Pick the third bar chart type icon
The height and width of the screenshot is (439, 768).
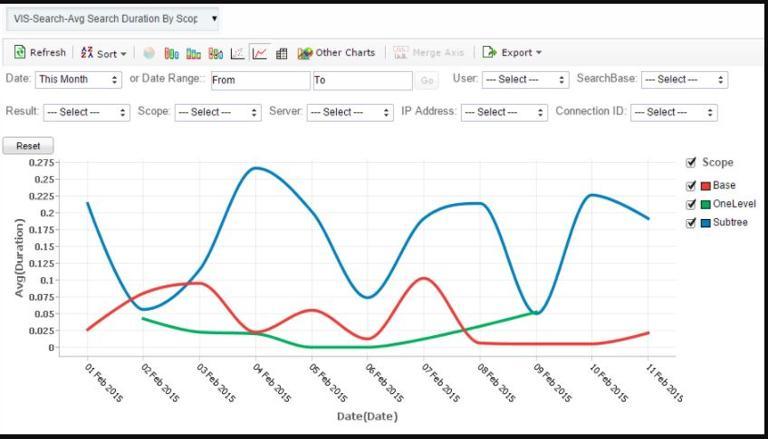point(216,53)
